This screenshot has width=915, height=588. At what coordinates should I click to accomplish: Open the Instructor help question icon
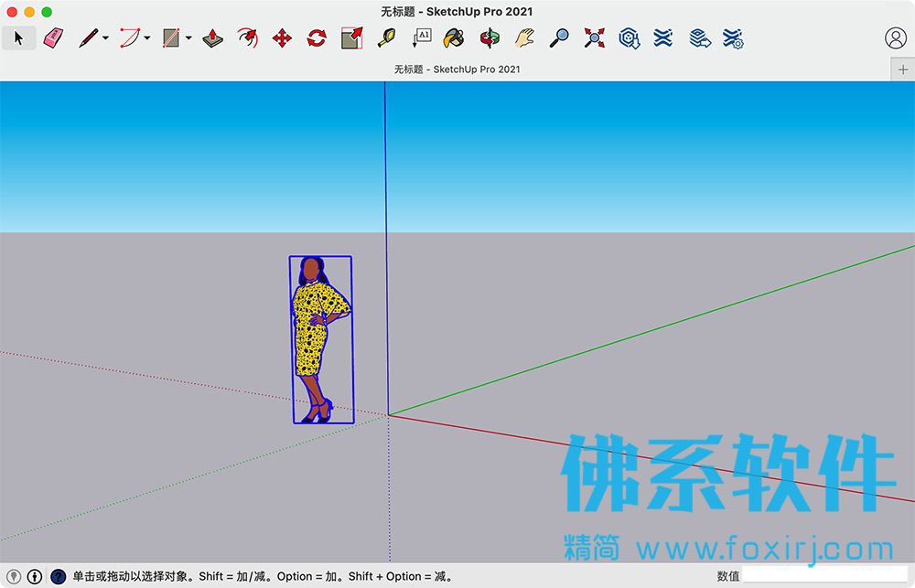pyautogui.click(x=58, y=576)
